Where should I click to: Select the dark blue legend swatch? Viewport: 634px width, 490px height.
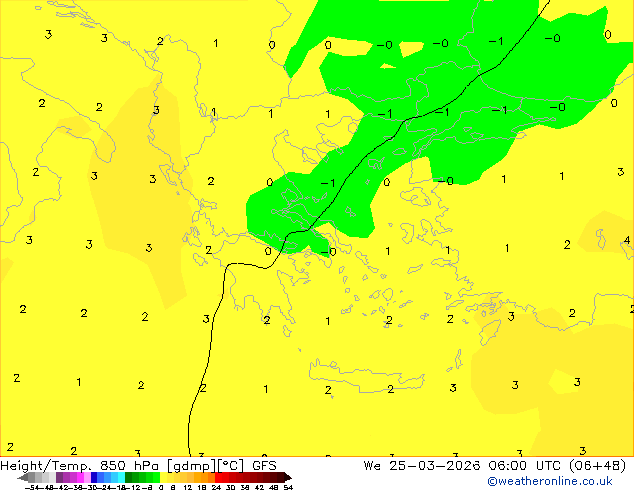[x=94, y=477]
